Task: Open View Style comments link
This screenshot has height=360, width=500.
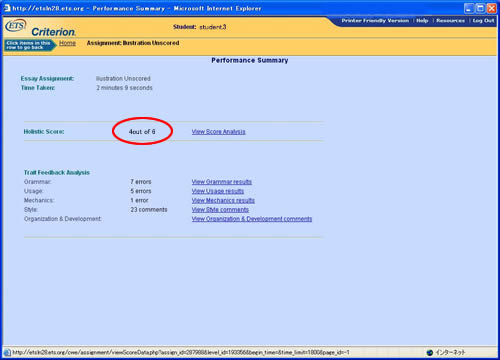Action: 220,210
